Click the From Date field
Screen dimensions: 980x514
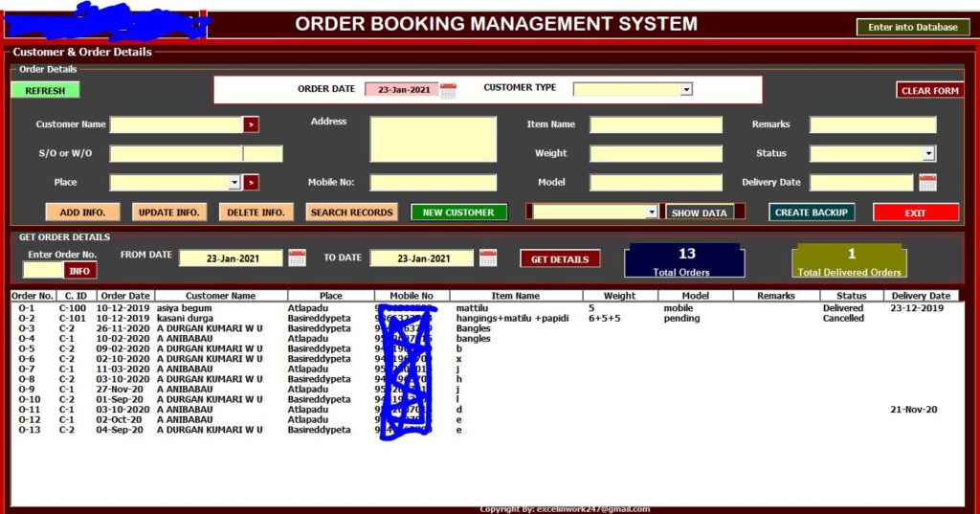[232, 258]
